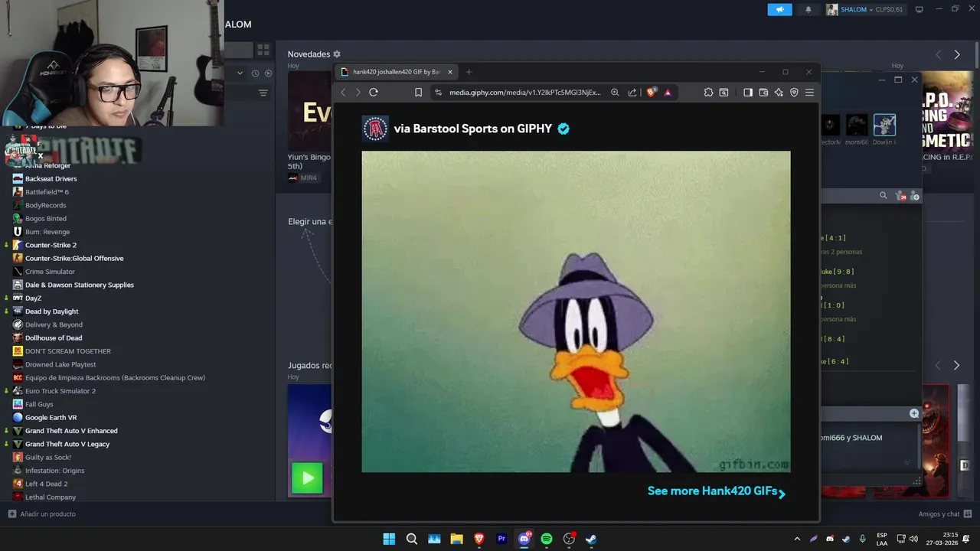980x551 pixels.
Task: Open a new browser tab
Action: (x=469, y=72)
